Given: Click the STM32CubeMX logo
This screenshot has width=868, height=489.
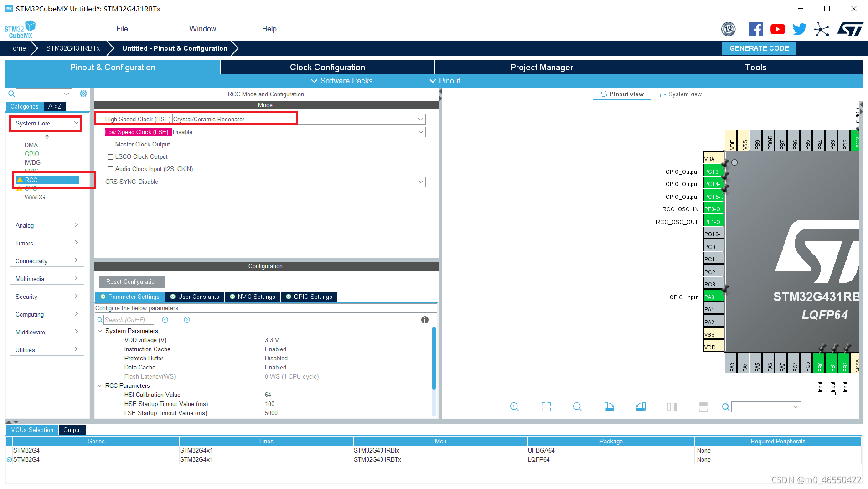Looking at the screenshot, I should pyautogui.click(x=20, y=30).
